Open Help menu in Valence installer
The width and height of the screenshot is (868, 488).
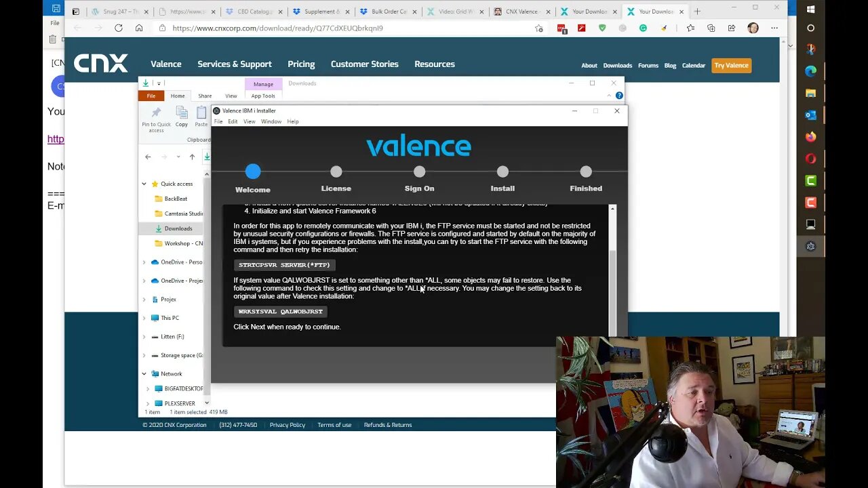click(293, 121)
